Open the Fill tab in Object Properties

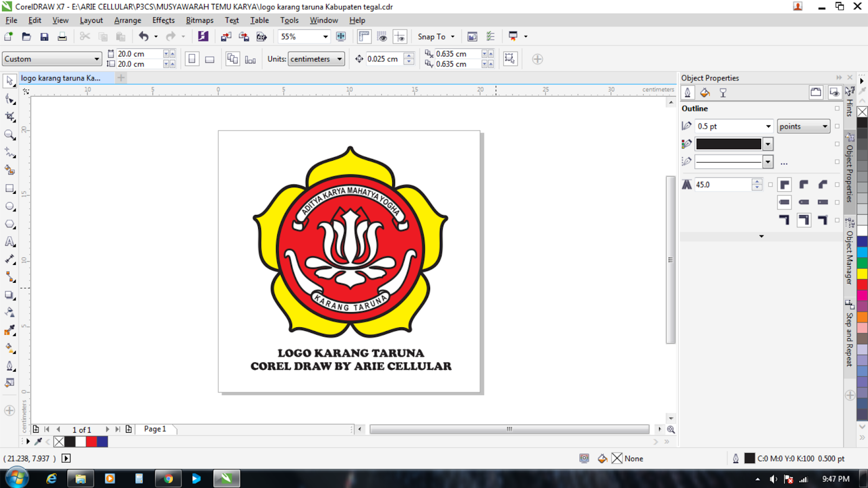point(705,93)
